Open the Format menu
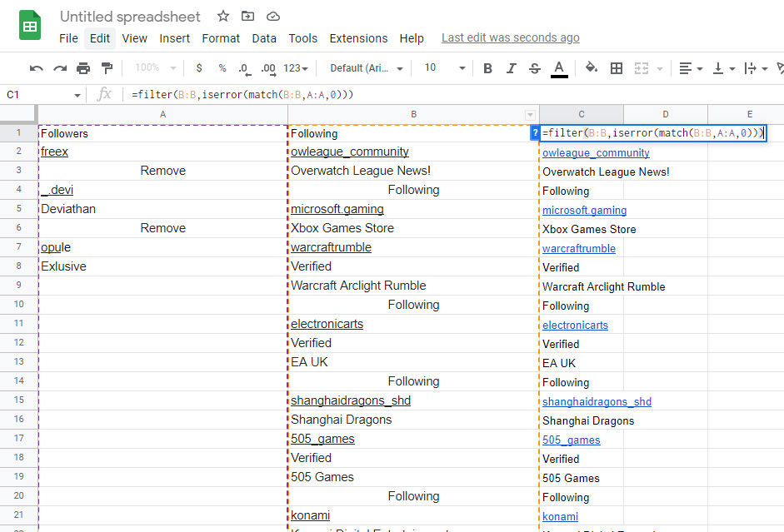 [221, 38]
